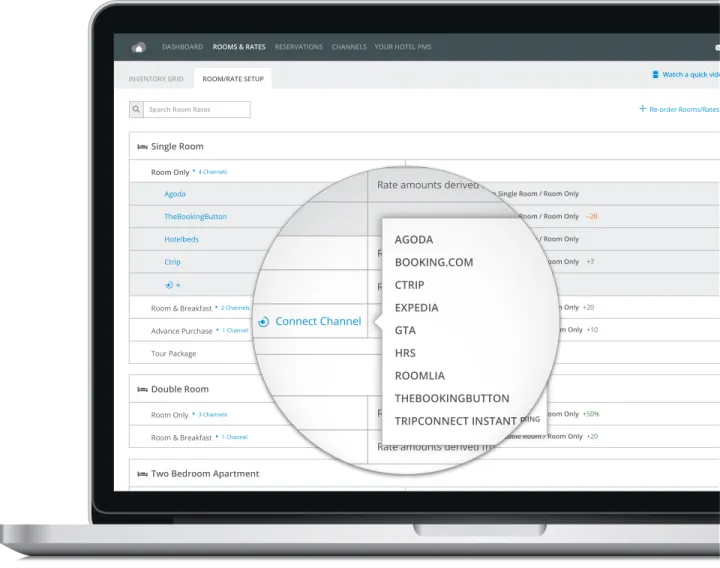720x568 pixels.
Task: Select EXPEDIA from the channel list
Action: pos(416,308)
